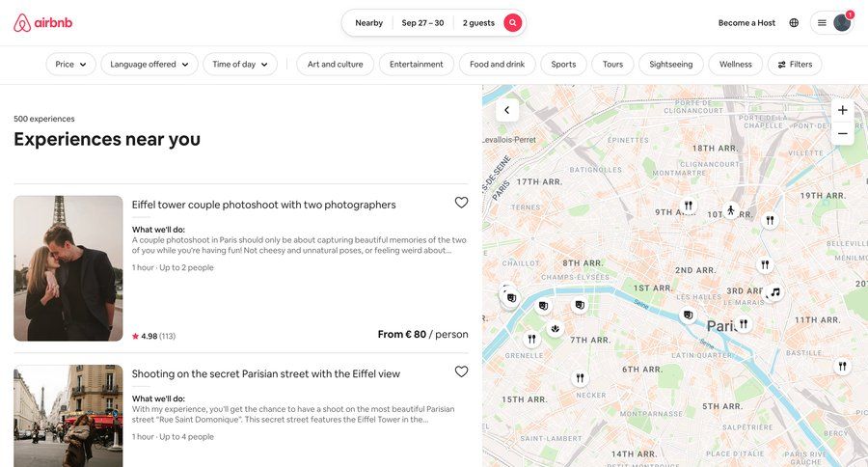
Task: Open the Language offered dropdown
Action: coord(149,65)
